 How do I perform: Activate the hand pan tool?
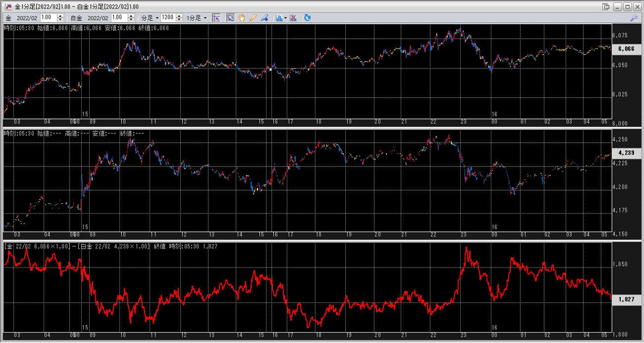tap(242, 18)
